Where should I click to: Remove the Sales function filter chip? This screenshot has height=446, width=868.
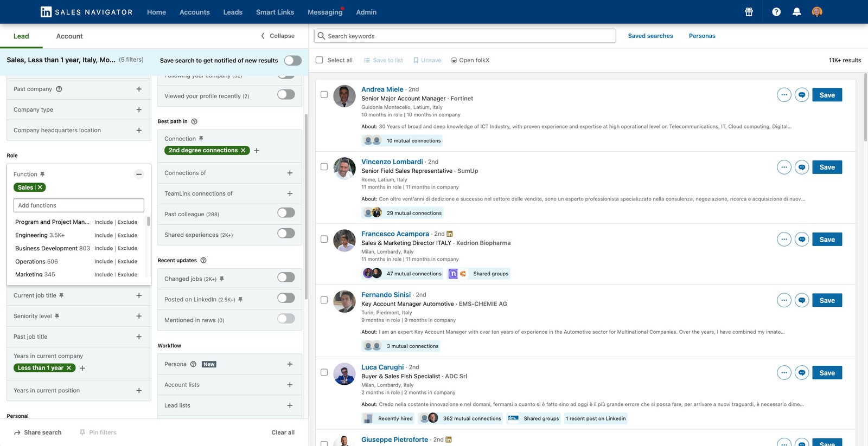coord(40,188)
